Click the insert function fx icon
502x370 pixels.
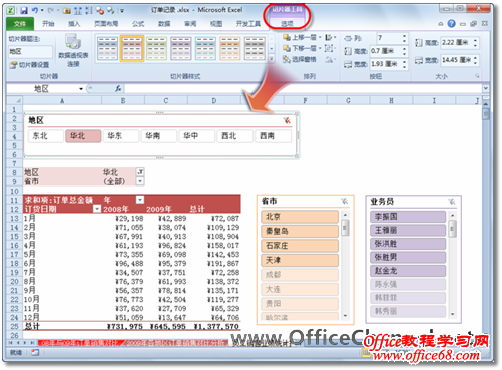coord(118,88)
